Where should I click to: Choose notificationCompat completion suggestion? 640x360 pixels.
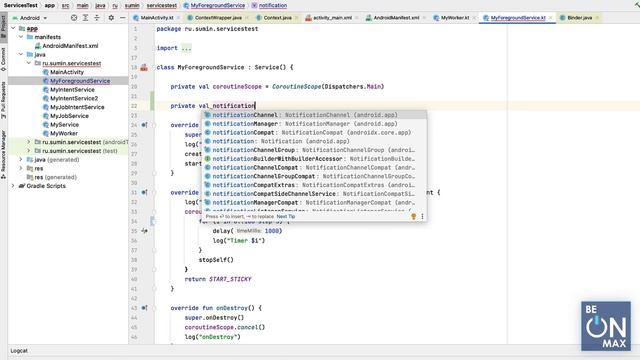[x=315, y=132]
